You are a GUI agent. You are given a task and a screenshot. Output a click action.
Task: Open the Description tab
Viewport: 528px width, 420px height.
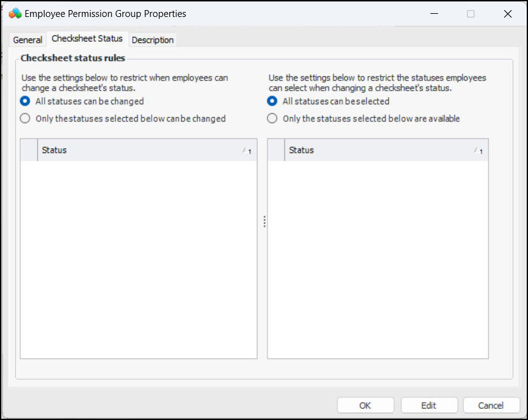(x=152, y=40)
